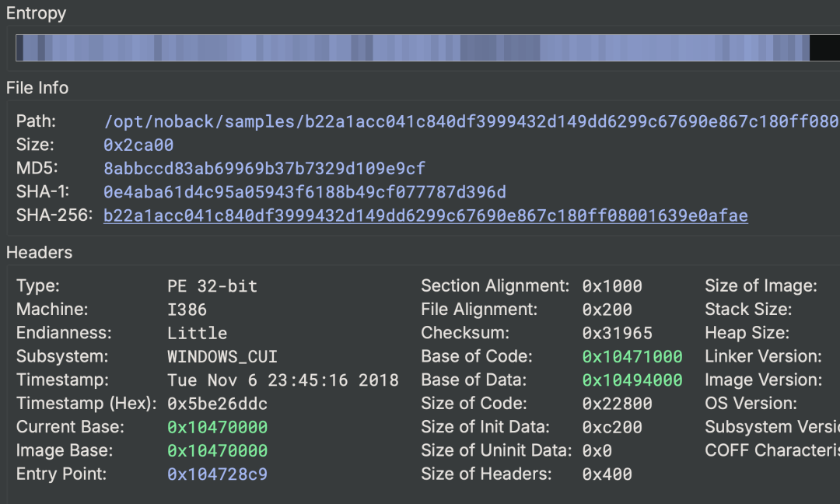
Task: Open the Base of Code address 0x10471000
Action: click(x=632, y=356)
